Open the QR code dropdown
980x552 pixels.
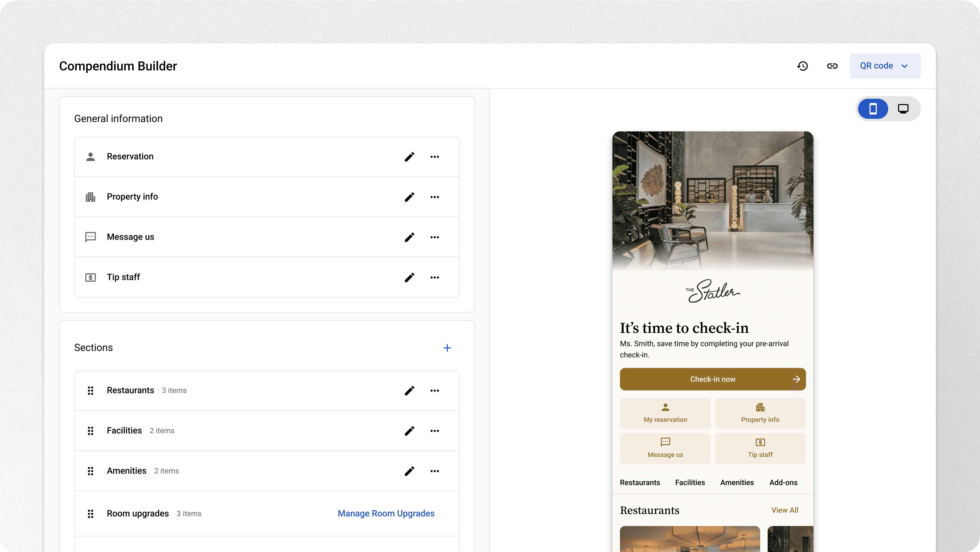[885, 66]
